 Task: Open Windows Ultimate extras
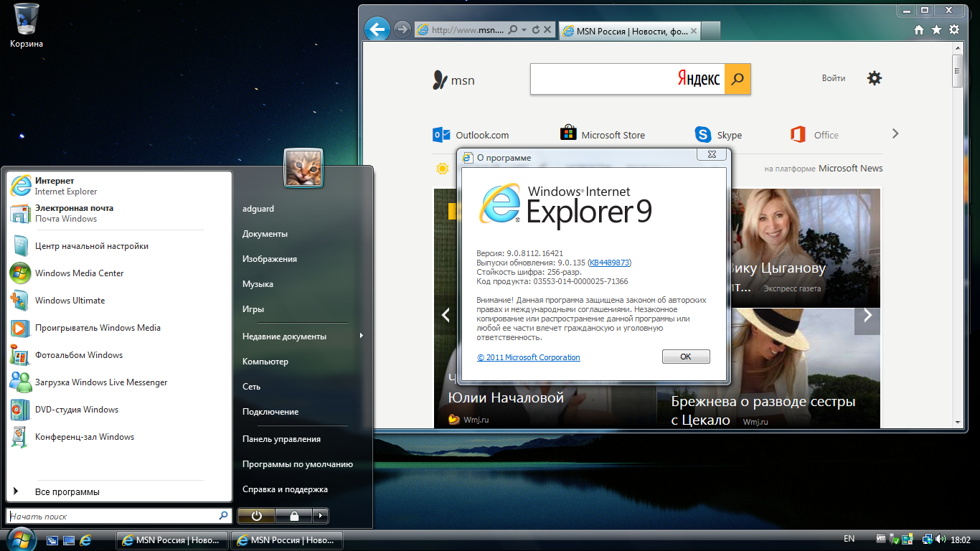pos(118,301)
